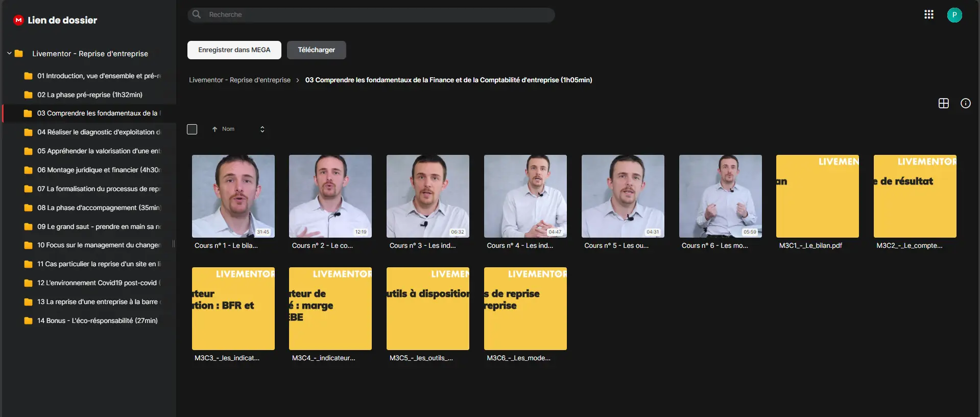The height and width of the screenshot is (417, 980).
Task: Open video Cours n° 5 - Les ou thumbnail
Action: pos(623,196)
